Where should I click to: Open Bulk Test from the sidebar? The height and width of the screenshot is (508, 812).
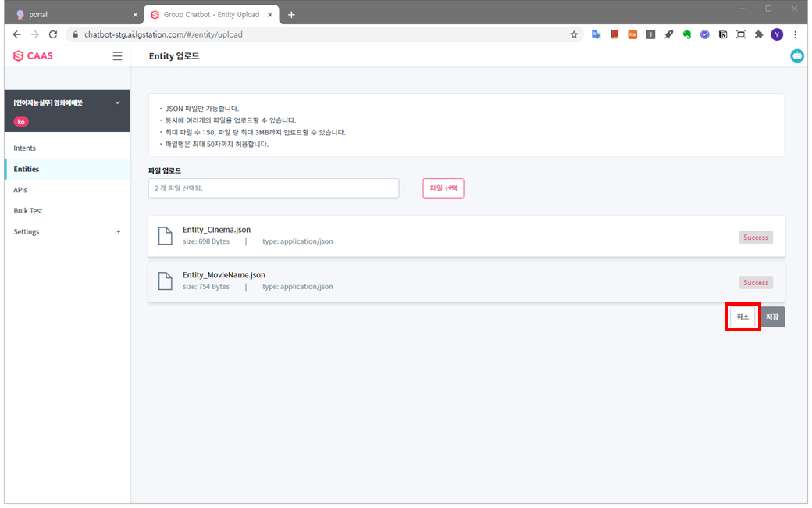point(28,211)
